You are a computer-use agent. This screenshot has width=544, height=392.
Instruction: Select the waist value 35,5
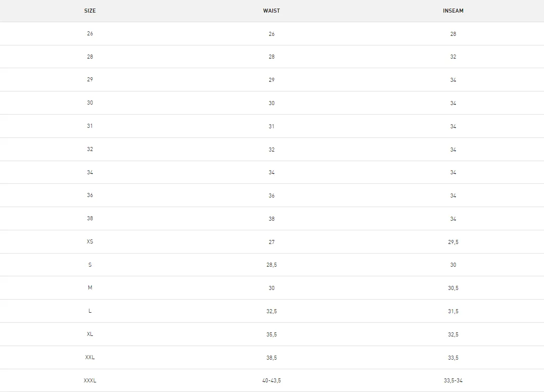[271, 334]
